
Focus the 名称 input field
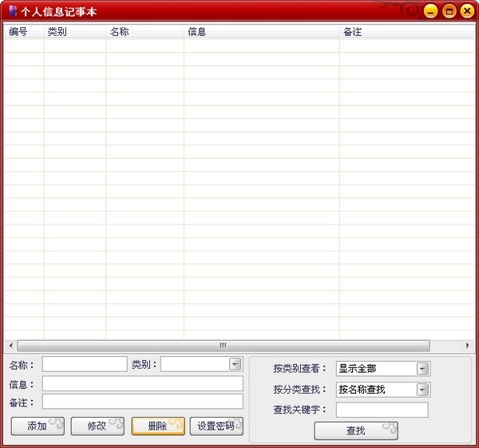(85, 364)
